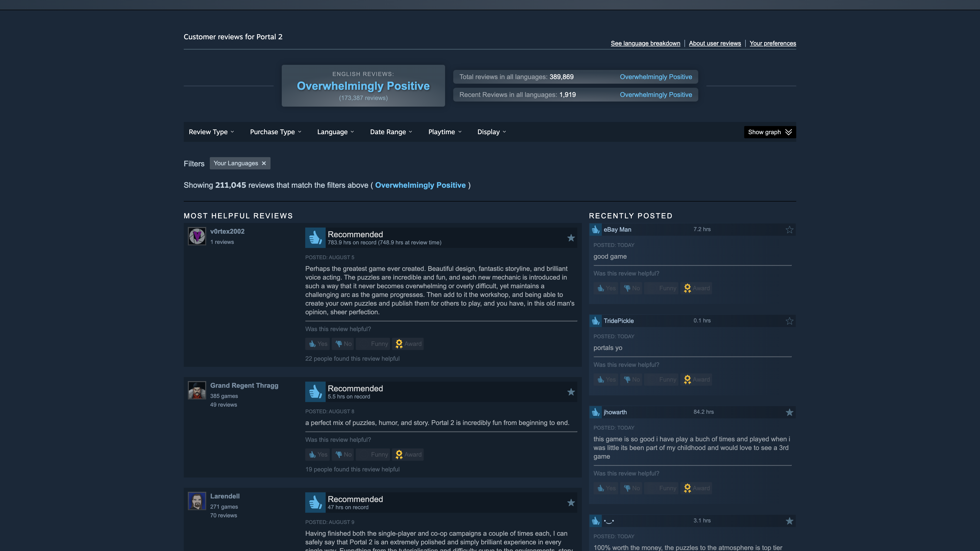Vote No on Grand Regent Thragg's review
This screenshot has height=551, width=980.
(x=343, y=454)
